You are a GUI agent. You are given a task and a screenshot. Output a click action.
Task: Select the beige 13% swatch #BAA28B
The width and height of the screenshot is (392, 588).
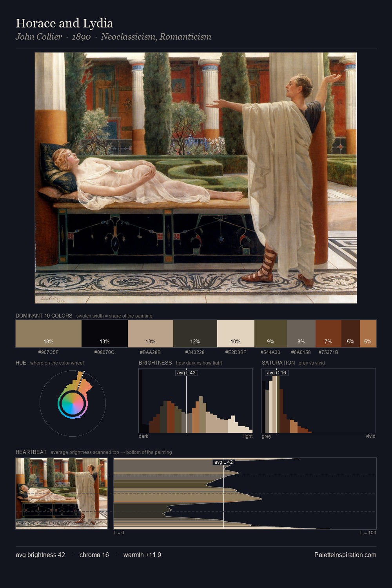(x=151, y=334)
